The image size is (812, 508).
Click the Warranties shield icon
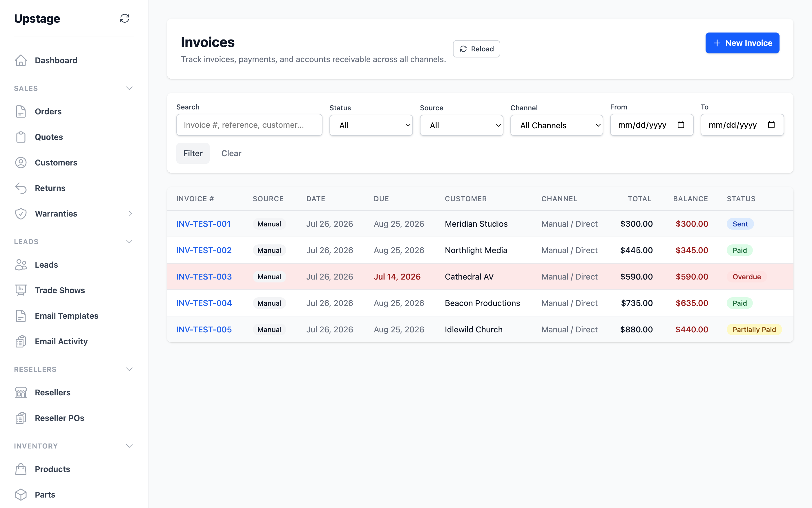pyautogui.click(x=21, y=214)
